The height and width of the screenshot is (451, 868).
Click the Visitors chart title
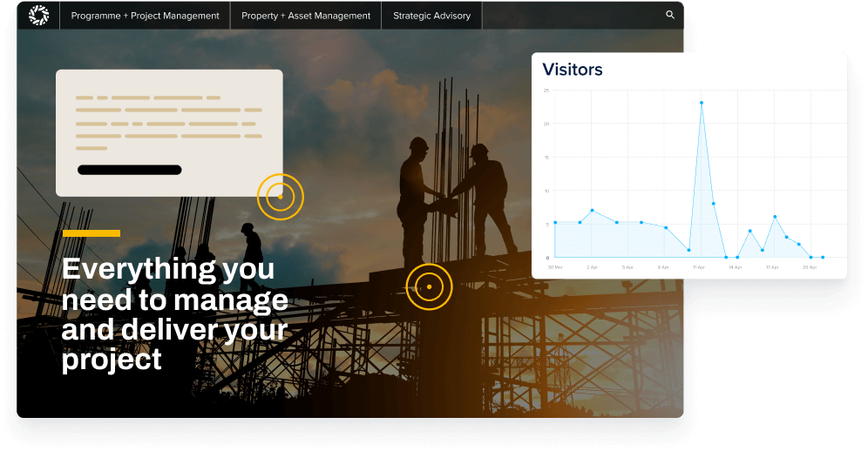pyautogui.click(x=573, y=70)
